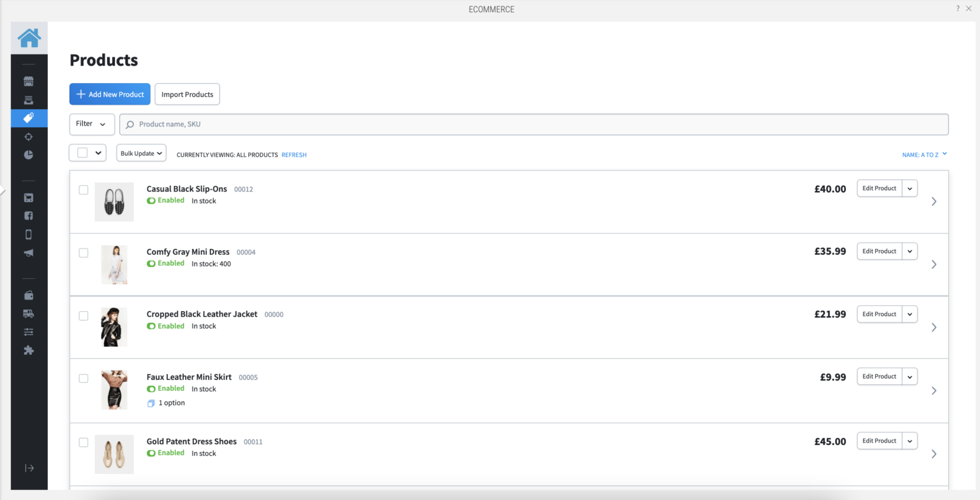Open the Name: A to Z sort dropdown
The width and height of the screenshot is (980, 500).
click(924, 154)
